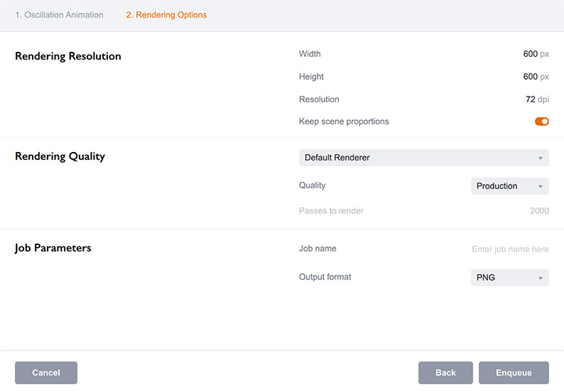Image resolution: width=564 pixels, height=392 pixels.
Task: Click the Height value field
Action: coord(530,77)
